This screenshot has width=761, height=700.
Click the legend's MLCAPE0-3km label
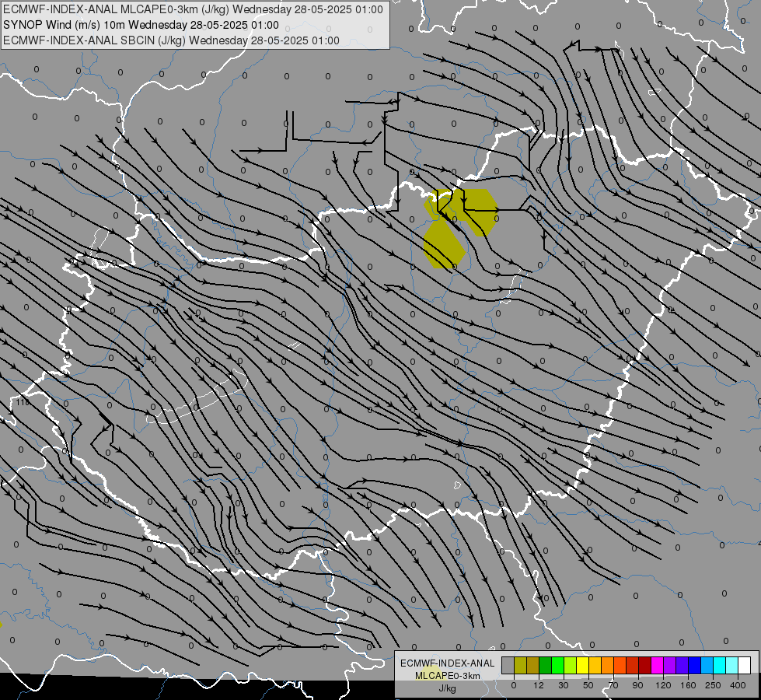point(448,676)
